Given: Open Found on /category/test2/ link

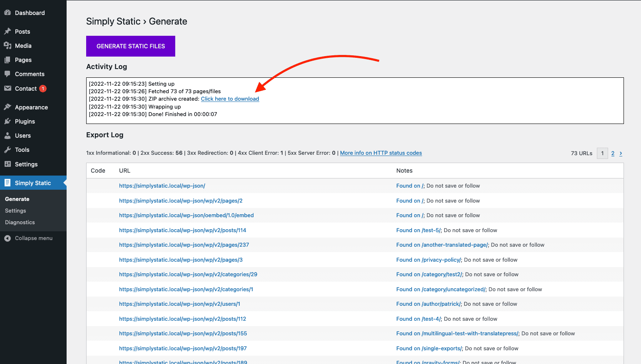Looking at the screenshot, I should [429, 275].
